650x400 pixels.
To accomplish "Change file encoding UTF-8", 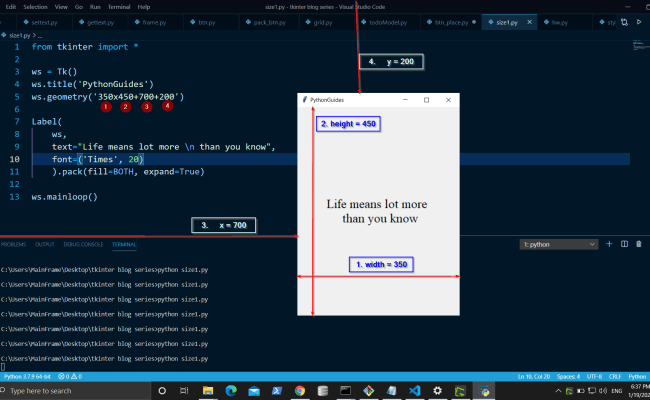I will [x=594, y=376].
